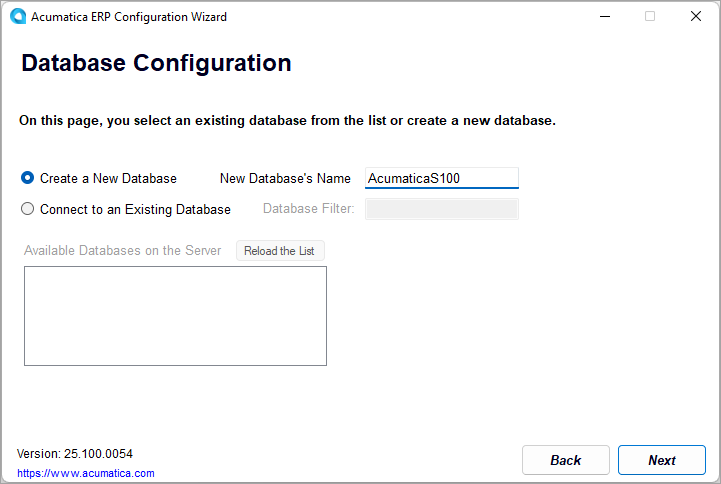721x484 pixels.
Task: Click the Available Databases on the Server label
Action: coord(123,250)
